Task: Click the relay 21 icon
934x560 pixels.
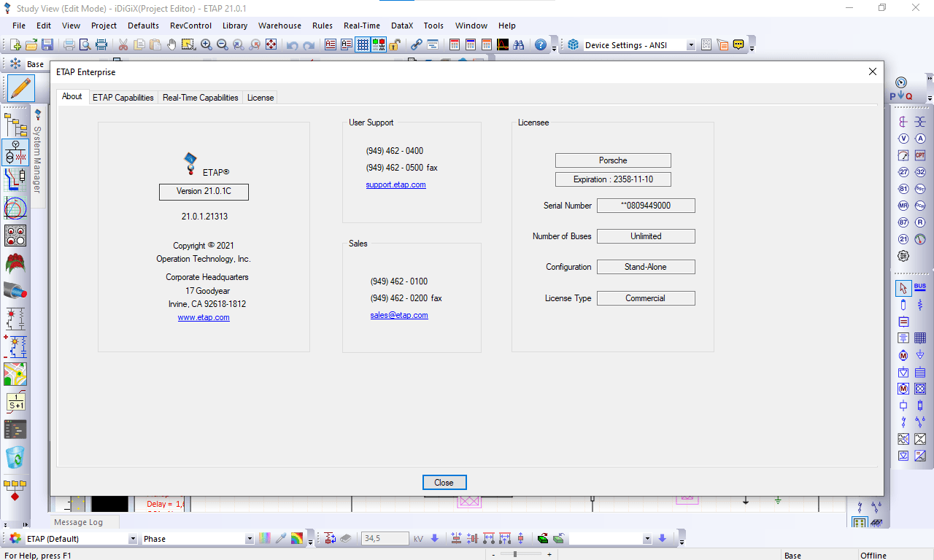Action: 903,239
